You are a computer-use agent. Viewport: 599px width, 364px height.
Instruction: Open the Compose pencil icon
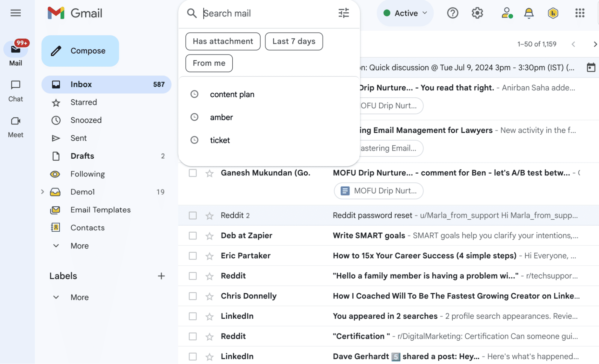click(56, 51)
